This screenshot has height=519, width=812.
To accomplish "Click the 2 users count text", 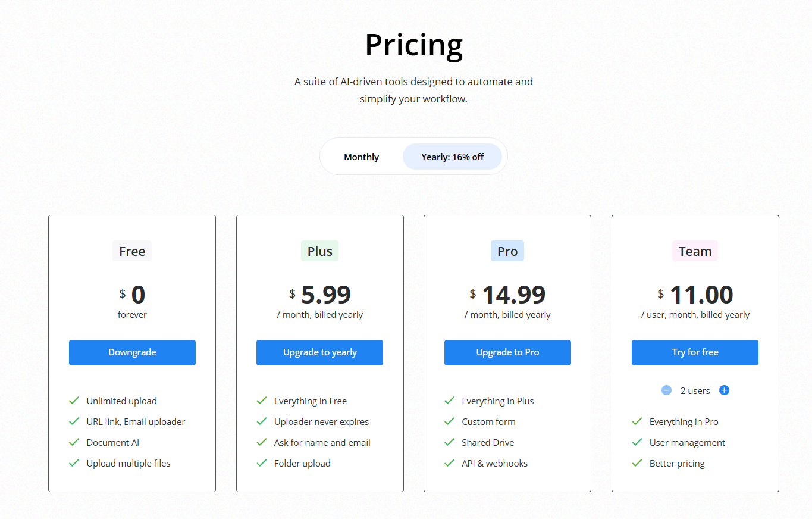I will (695, 391).
